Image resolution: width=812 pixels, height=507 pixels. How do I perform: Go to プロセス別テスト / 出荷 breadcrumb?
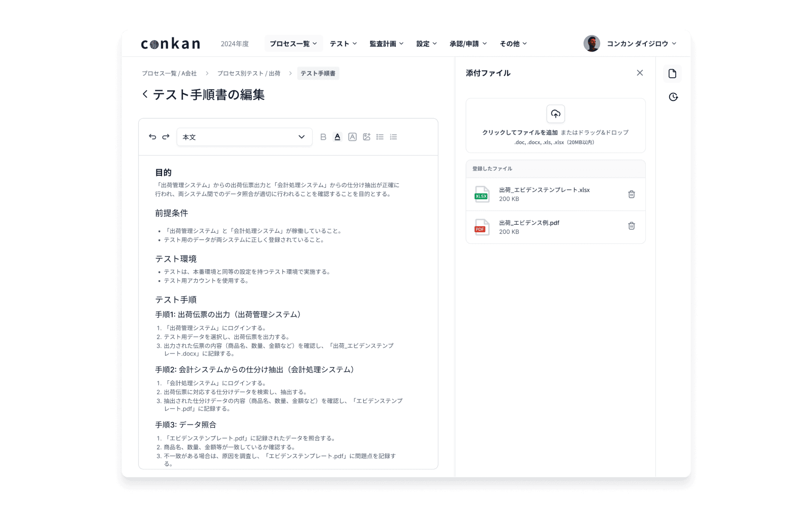coord(248,74)
